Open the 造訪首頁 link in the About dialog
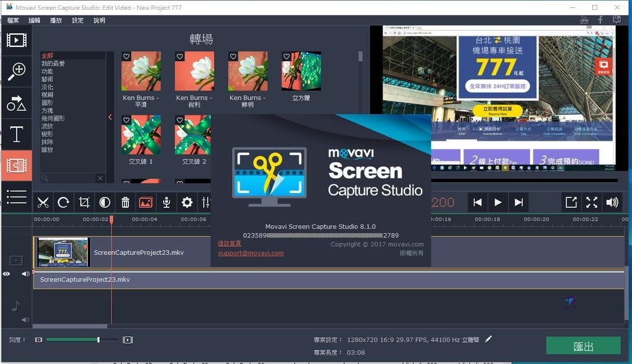 [230, 244]
